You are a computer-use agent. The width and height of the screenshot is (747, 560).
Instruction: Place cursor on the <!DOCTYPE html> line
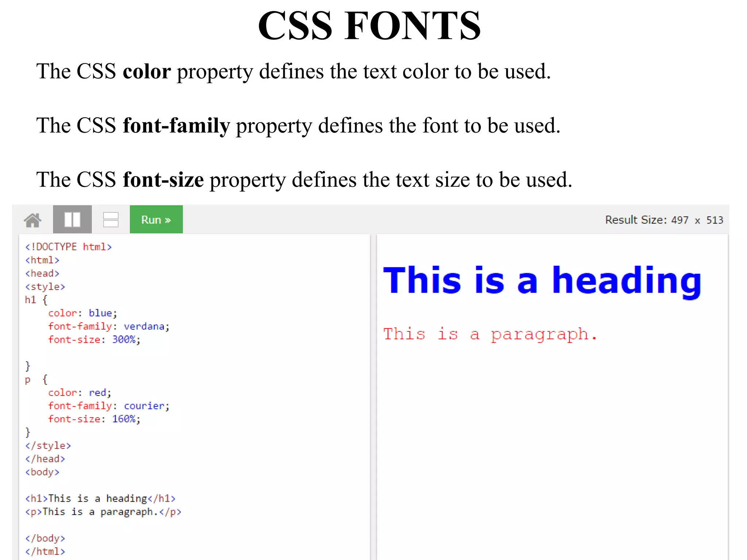68,247
